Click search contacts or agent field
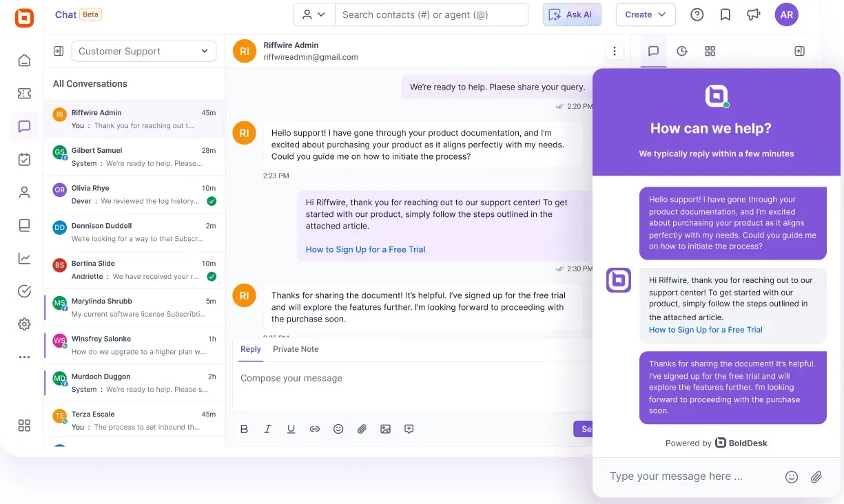The image size is (844, 504). [431, 14]
